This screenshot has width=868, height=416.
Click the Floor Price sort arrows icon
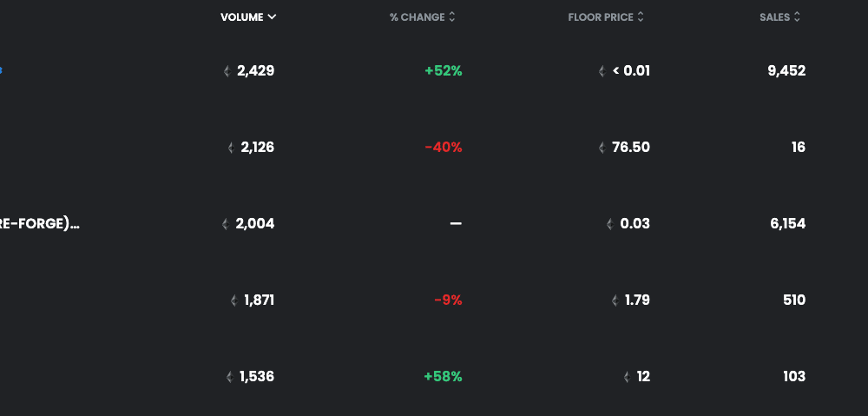pos(641,17)
